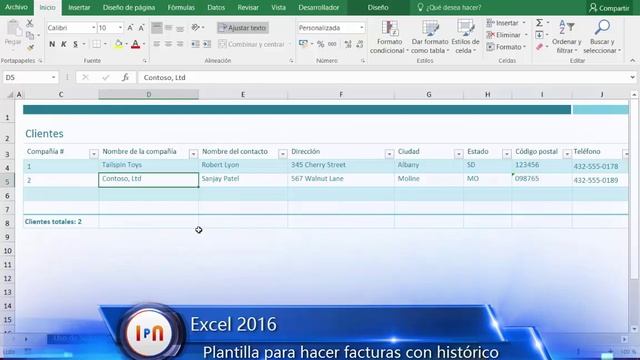Open filter for Nombre de la compañía

click(x=193, y=154)
